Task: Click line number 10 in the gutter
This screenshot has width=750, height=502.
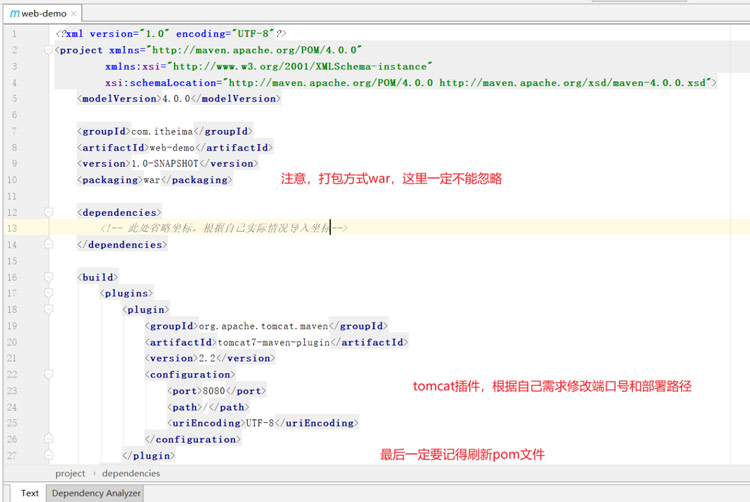Action: (x=12, y=180)
